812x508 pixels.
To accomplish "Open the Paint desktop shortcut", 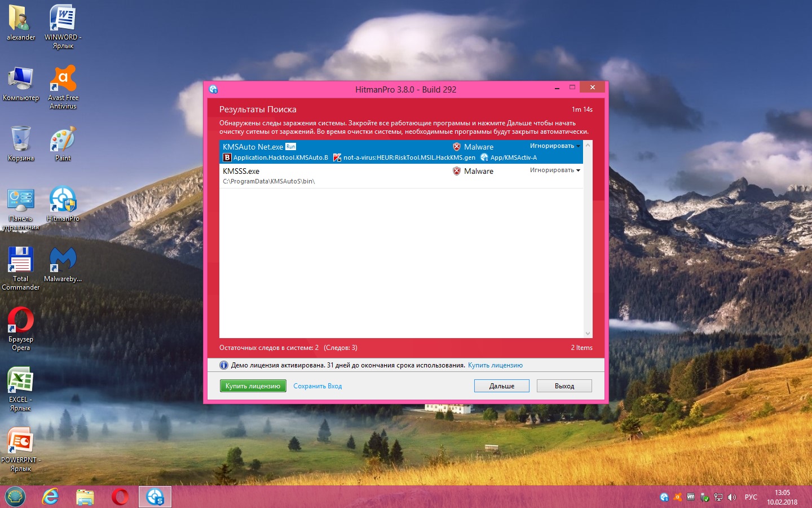I will [x=63, y=143].
